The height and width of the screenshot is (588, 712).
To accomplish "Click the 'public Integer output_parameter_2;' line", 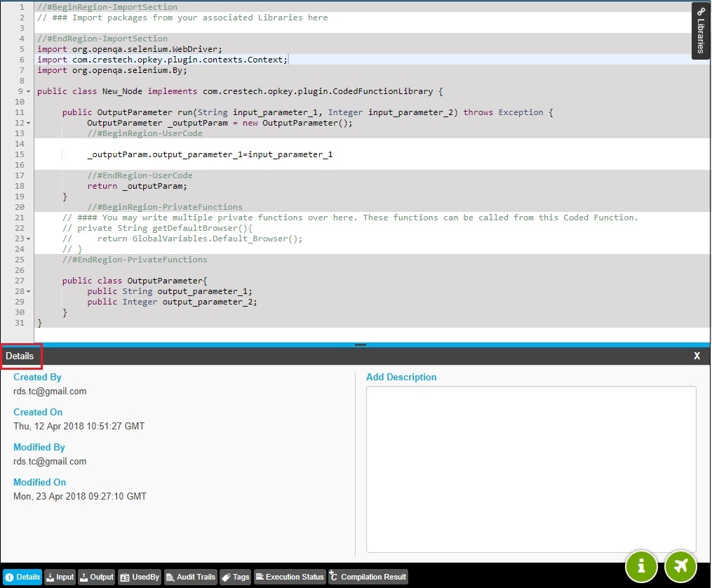I will [172, 302].
